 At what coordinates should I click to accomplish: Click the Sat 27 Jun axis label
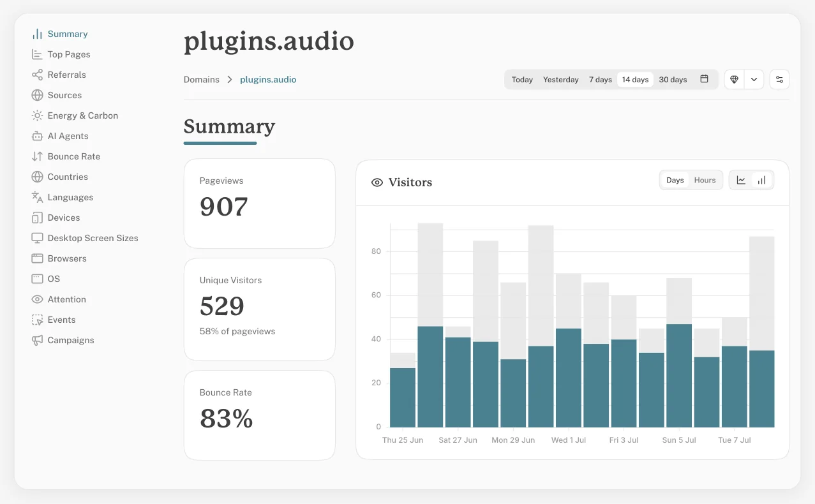click(x=458, y=440)
